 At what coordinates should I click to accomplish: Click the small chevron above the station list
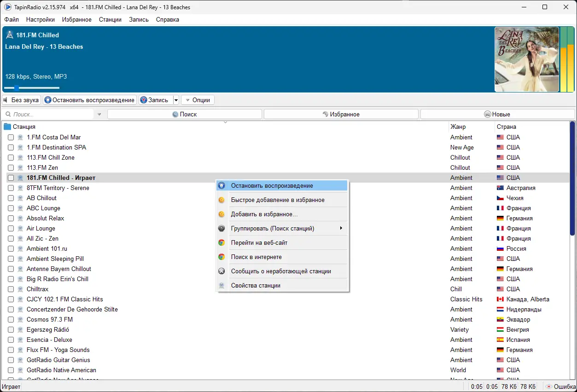pos(225,122)
